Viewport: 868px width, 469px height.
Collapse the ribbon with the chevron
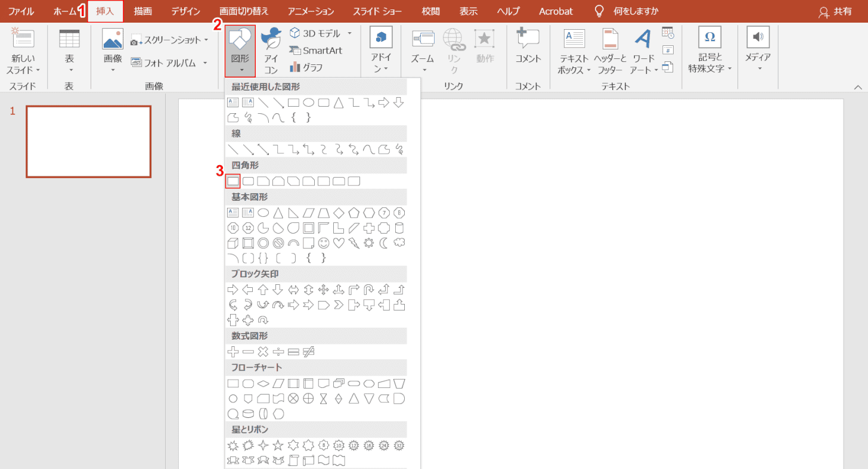tap(858, 87)
